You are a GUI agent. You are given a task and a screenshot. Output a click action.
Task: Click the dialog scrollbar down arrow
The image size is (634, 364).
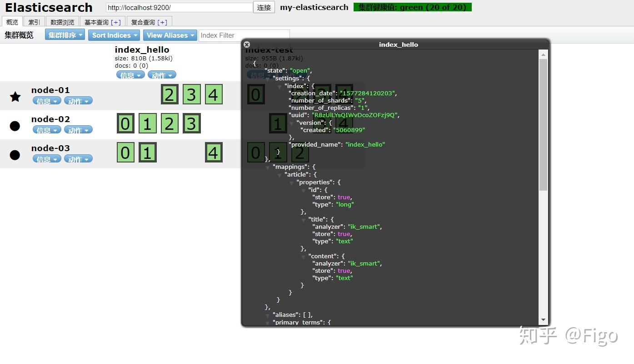coord(543,320)
